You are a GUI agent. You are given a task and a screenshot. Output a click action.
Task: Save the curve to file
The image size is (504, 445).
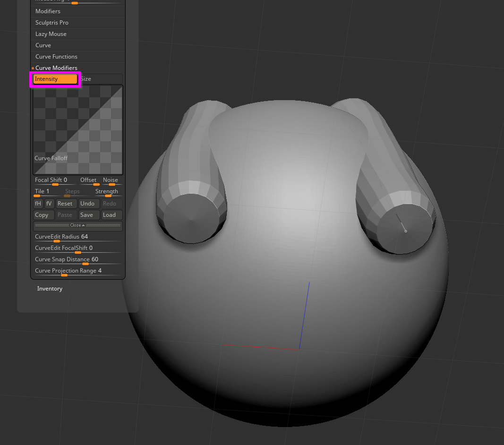tap(88, 215)
